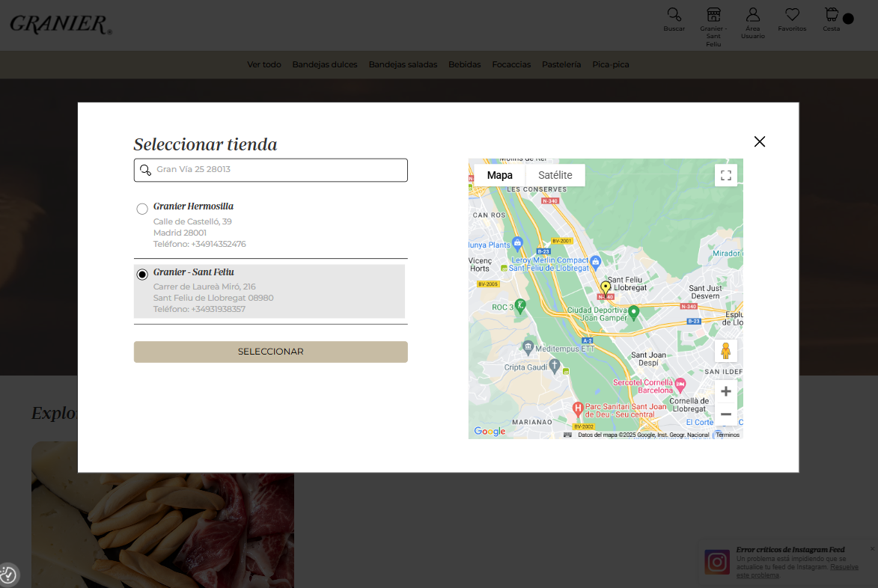Open the Pastelería menu item

561,64
